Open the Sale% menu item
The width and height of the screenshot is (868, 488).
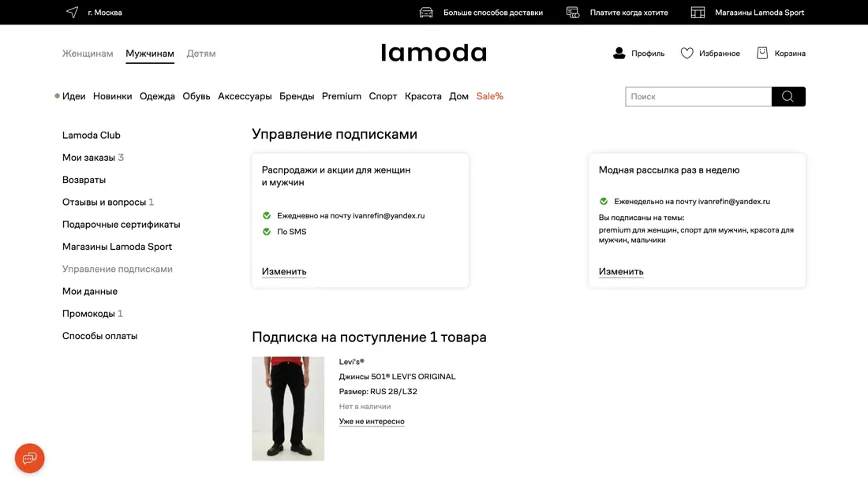tap(489, 96)
